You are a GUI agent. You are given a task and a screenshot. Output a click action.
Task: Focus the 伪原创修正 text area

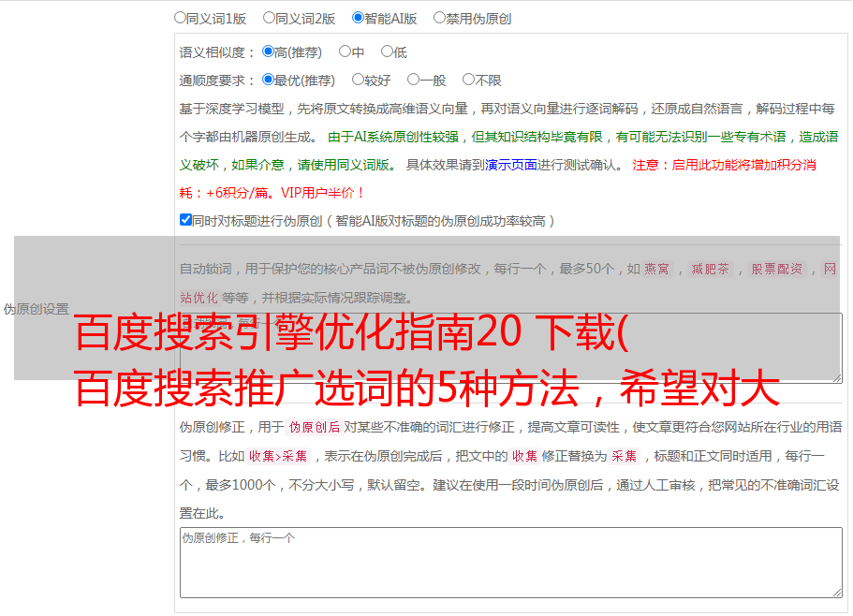point(511,563)
